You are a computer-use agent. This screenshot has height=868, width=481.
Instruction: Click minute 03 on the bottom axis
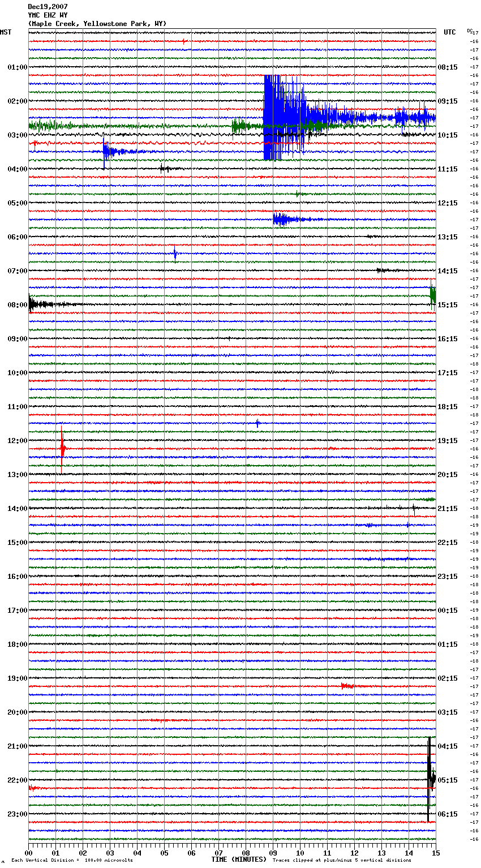110,853
